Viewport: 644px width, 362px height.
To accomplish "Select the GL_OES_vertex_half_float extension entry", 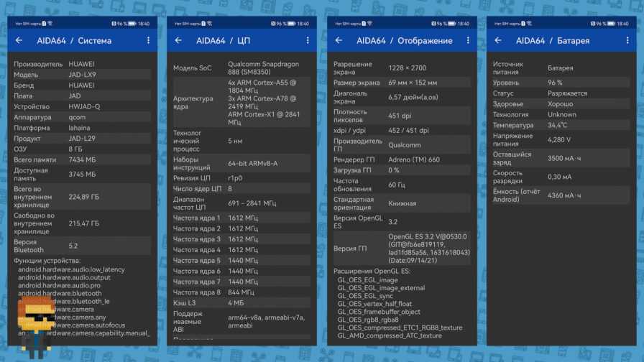I will coord(376,304).
